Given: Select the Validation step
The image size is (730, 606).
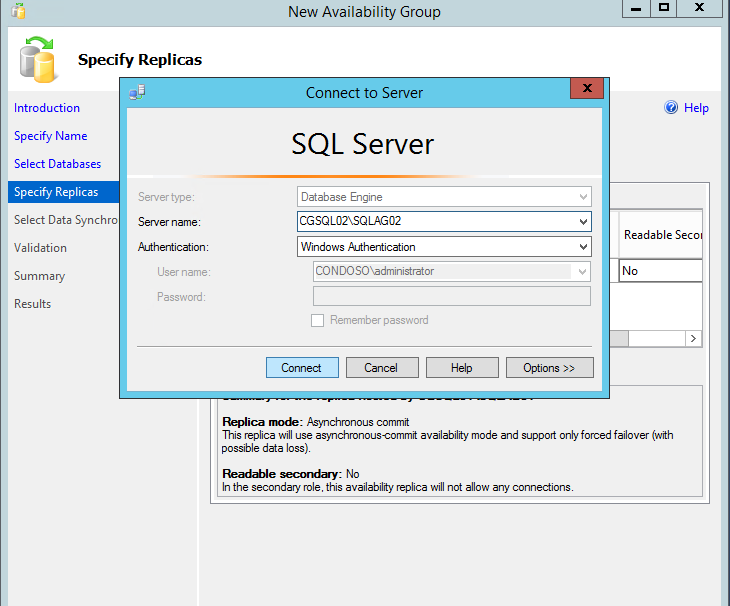Looking at the screenshot, I should (40, 248).
